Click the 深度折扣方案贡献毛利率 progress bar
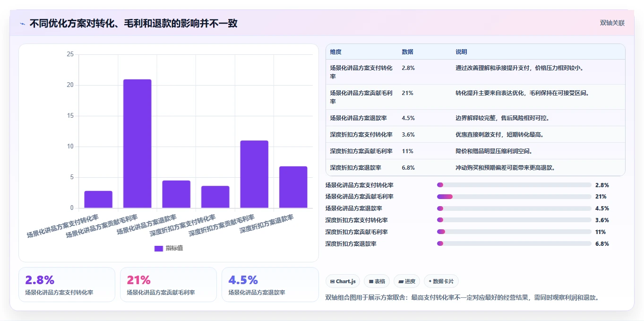The width and height of the screenshot is (644, 321). 514,232
